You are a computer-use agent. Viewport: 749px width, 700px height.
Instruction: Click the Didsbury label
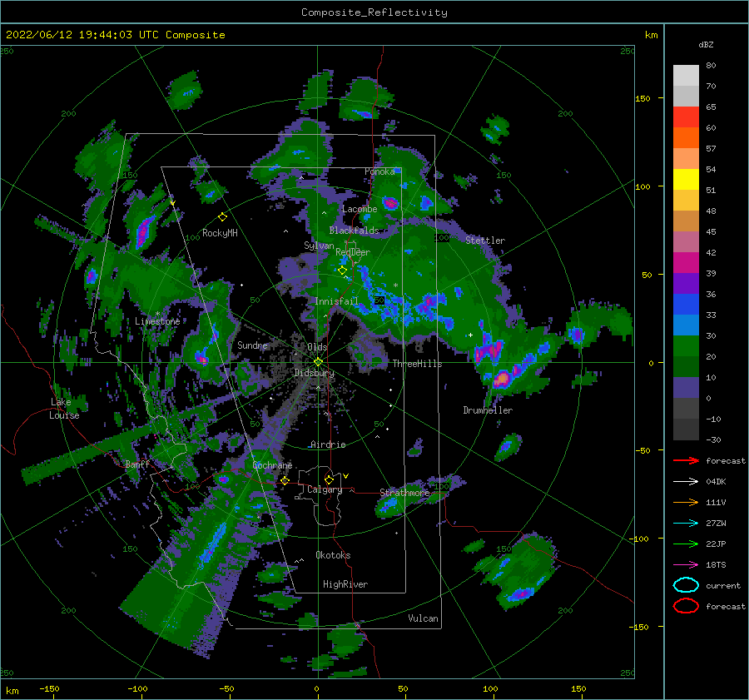pyautogui.click(x=314, y=373)
